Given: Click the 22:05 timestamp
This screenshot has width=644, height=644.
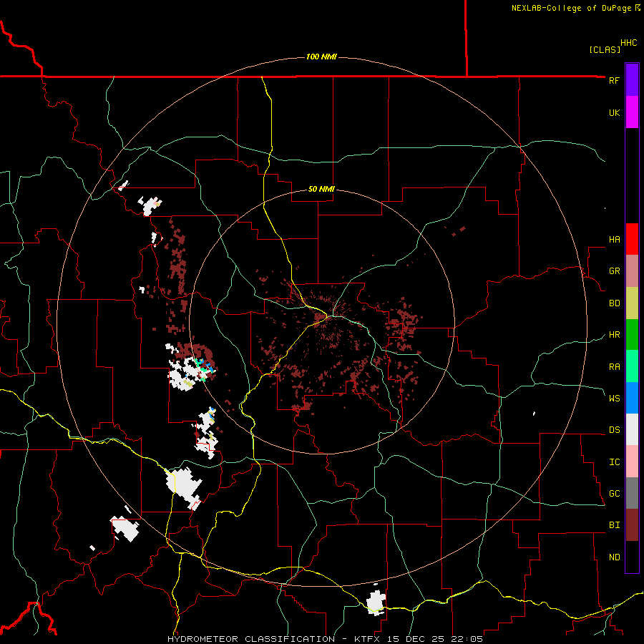Looking at the screenshot, I should pos(467,639).
